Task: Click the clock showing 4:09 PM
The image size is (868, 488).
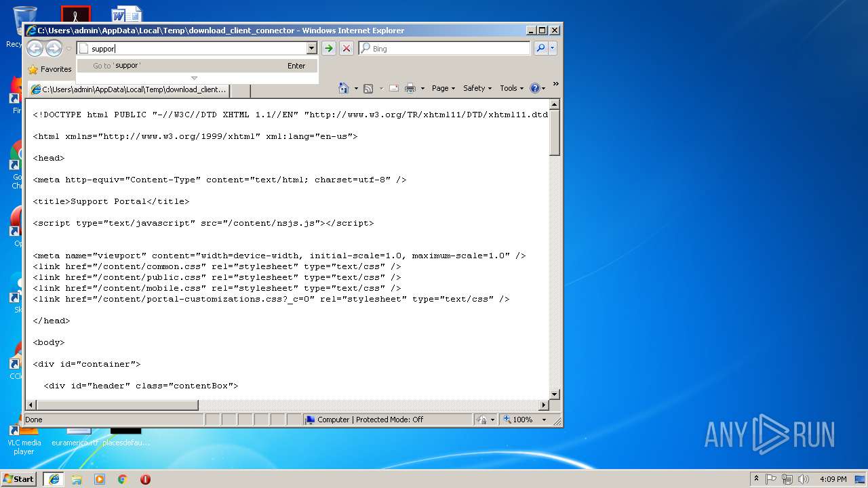Action: tap(833, 479)
